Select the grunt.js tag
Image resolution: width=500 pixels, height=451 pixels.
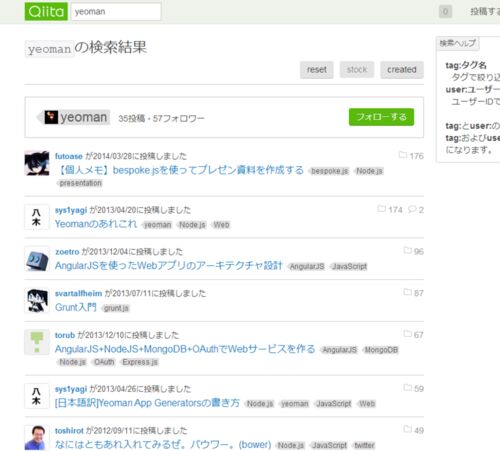116,308
